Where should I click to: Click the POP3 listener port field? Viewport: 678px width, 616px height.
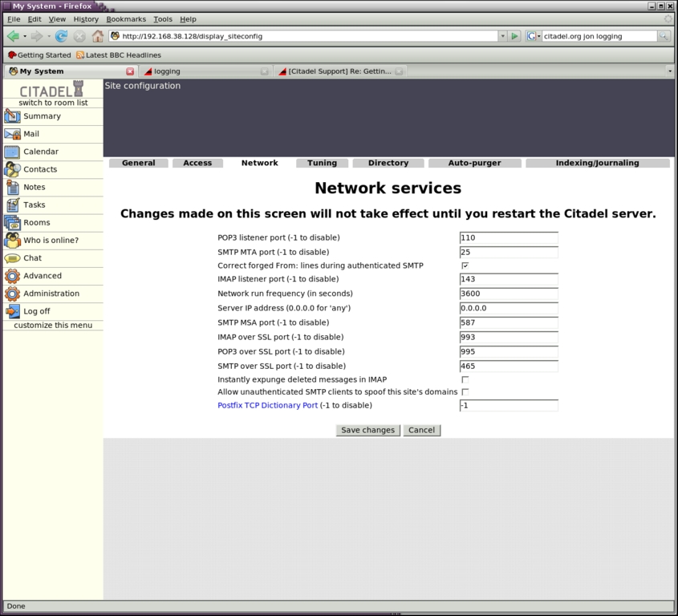point(509,238)
